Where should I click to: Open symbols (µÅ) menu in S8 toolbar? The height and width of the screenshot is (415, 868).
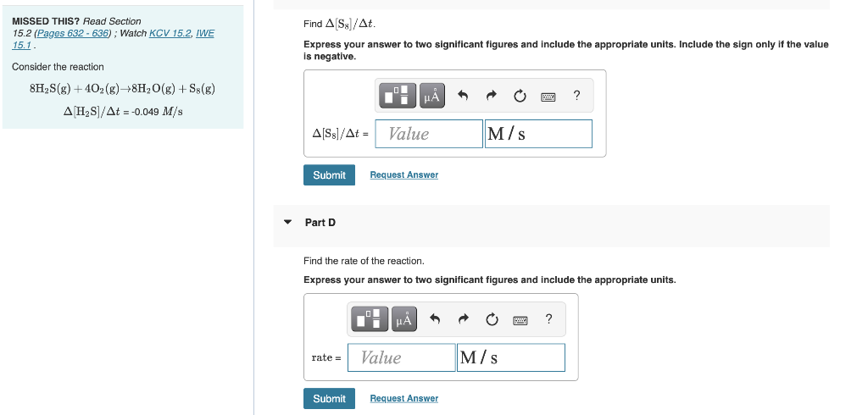[431, 95]
